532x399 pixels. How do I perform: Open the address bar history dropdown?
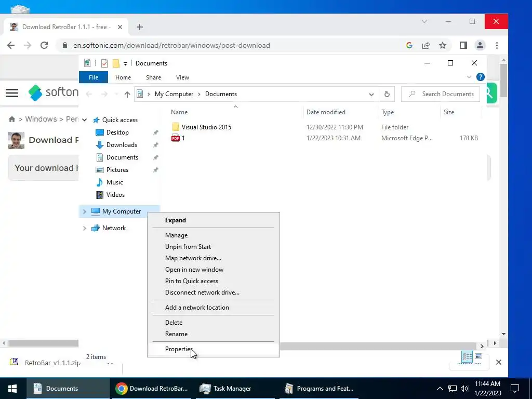click(x=371, y=95)
